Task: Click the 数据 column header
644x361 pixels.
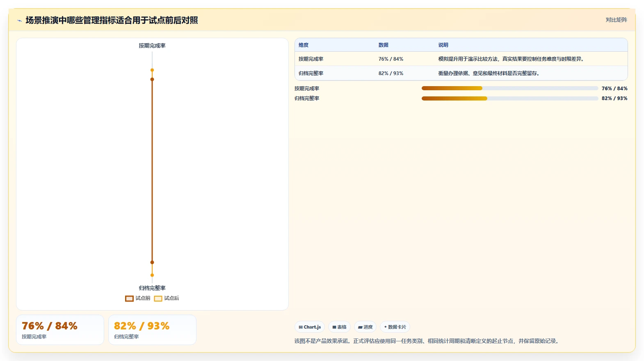Action: pos(384,45)
